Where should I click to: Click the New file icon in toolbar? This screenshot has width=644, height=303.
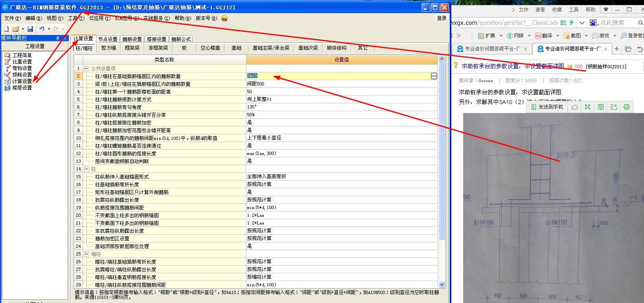point(6,29)
